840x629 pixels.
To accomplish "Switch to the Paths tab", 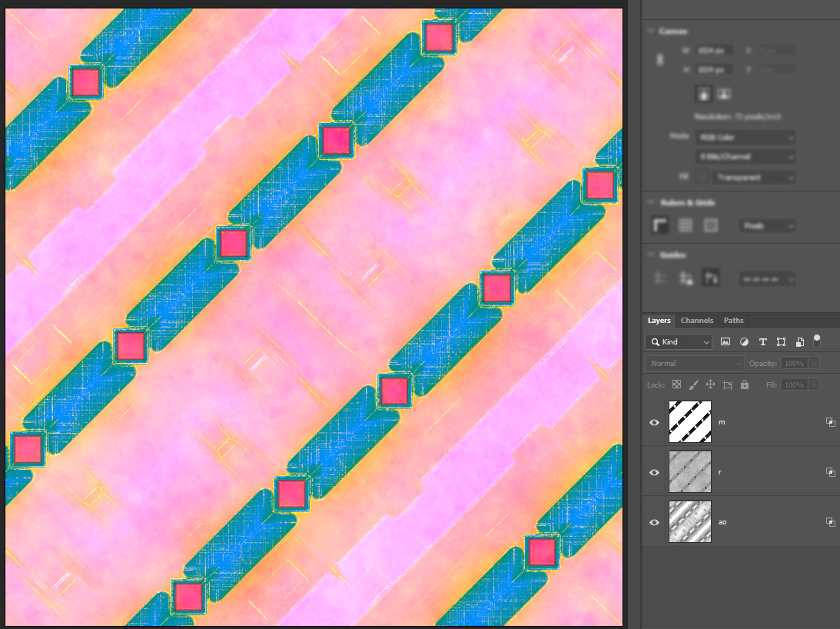I will tap(733, 321).
